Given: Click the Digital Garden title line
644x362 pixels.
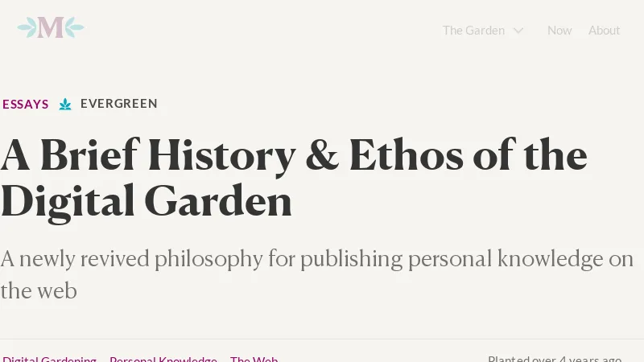Looking at the screenshot, I should pyautogui.click(x=147, y=201).
